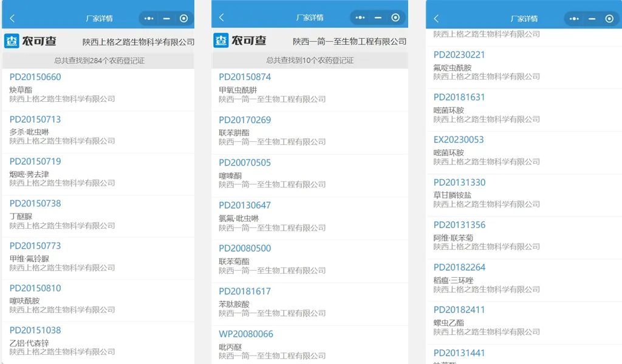
Task: Minimize the right mini-program panel via the capsule dash
Action: [x=592, y=19]
